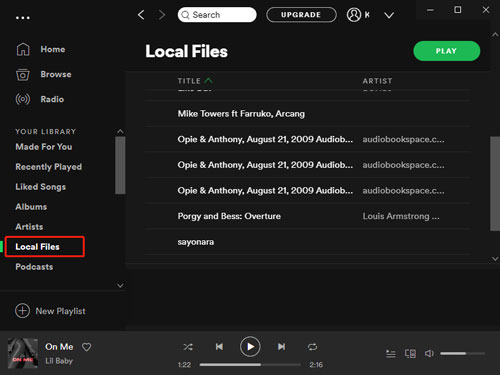The image size is (500, 375).
Task: Open the connect to device icon
Action: (410, 353)
